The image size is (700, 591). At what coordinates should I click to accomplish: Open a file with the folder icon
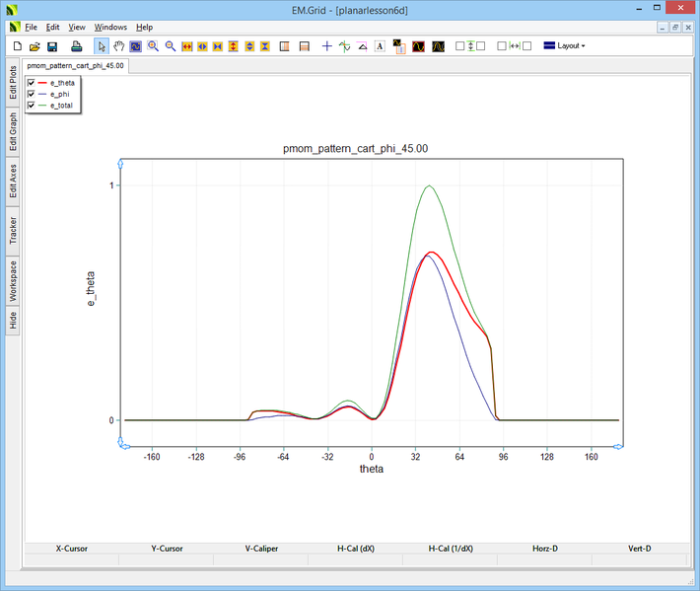tap(35, 46)
